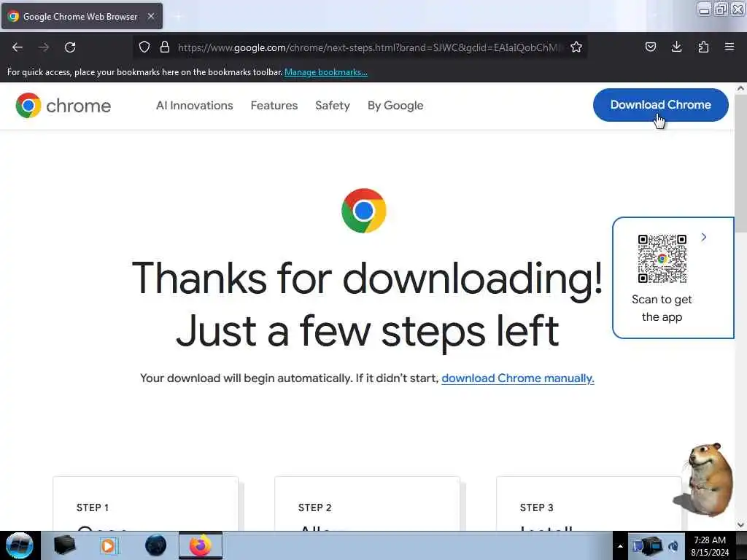The height and width of the screenshot is (560, 747).
Task: Open Safety nav item
Action: coord(333,105)
